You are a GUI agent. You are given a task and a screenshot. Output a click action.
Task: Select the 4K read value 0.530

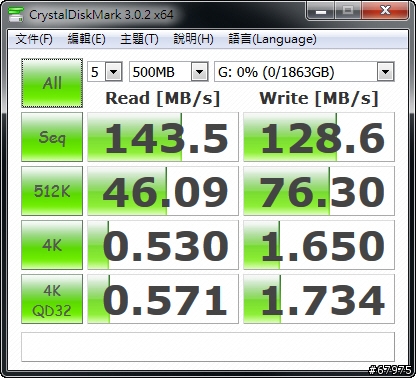point(163,245)
